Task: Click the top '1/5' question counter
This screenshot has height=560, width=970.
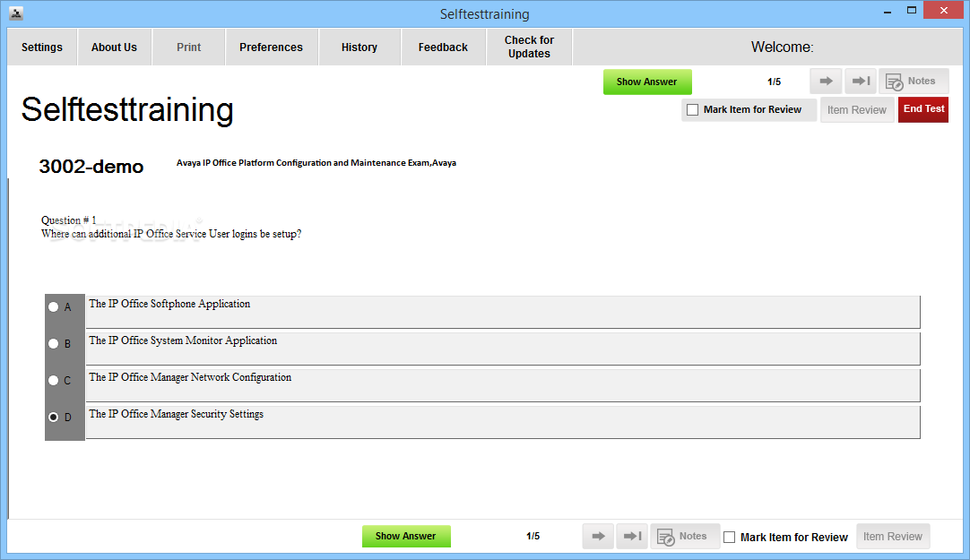Action: tap(774, 82)
